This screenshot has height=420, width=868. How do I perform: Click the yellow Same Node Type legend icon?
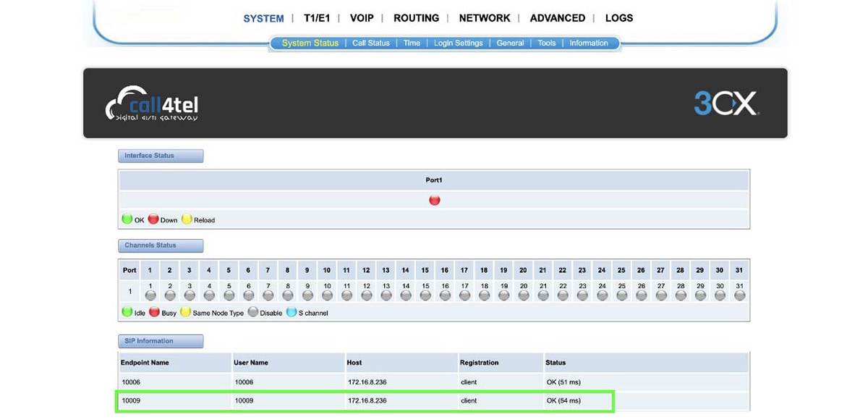click(185, 312)
